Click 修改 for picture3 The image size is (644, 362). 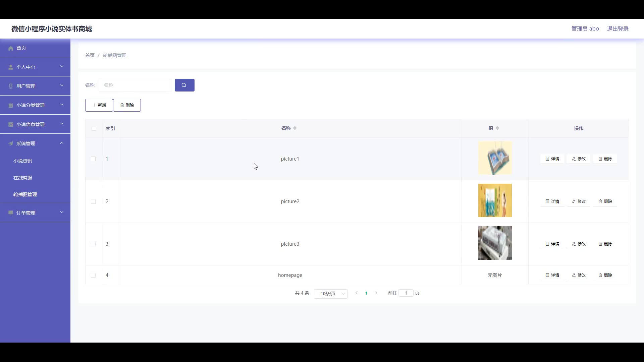[579, 244]
